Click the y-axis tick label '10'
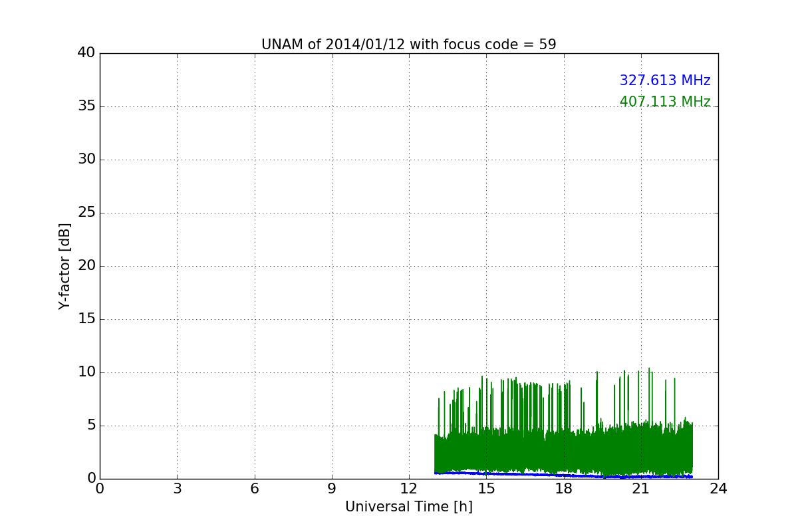This screenshot has width=798, height=532. [86, 372]
